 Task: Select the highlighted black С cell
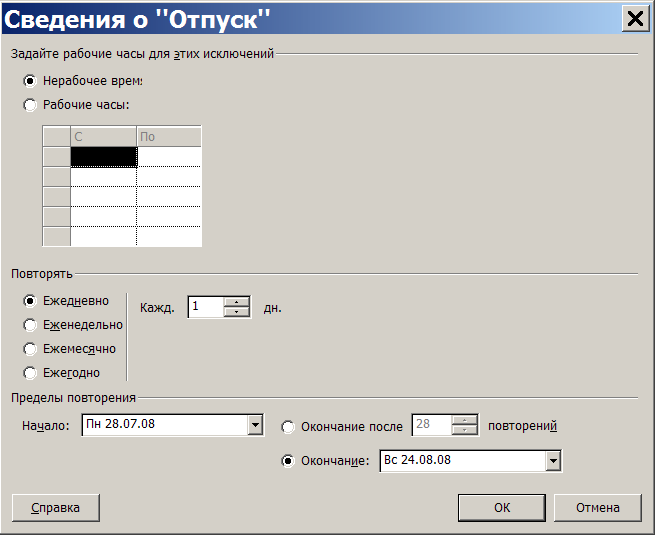click(104, 157)
